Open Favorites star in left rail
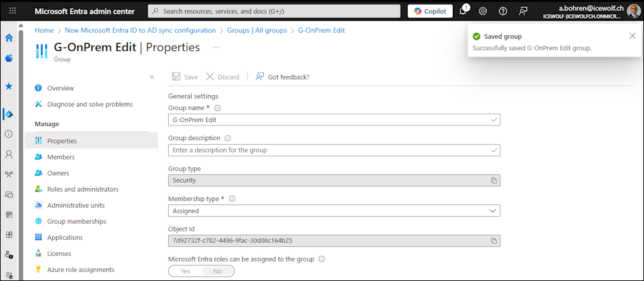Image resolution: width=644 pixels, height=281 pixels. point(9,86)
